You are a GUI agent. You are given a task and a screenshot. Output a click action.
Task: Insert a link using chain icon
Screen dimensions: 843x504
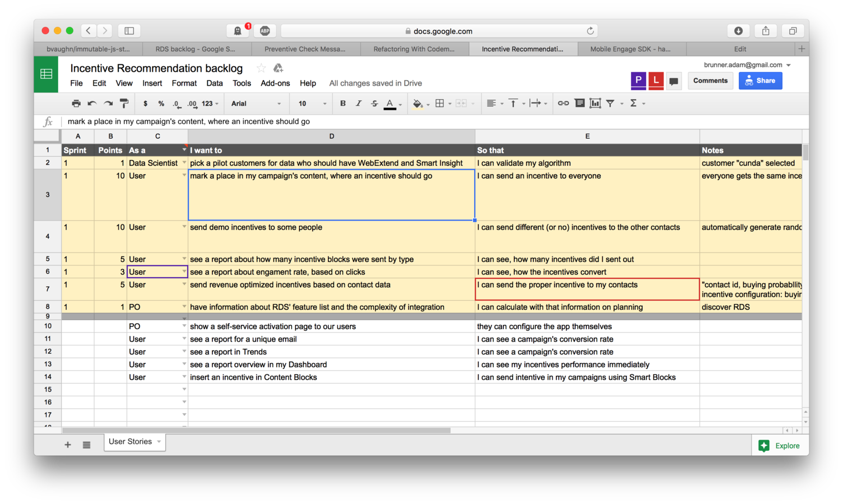(x=563, y=104)
